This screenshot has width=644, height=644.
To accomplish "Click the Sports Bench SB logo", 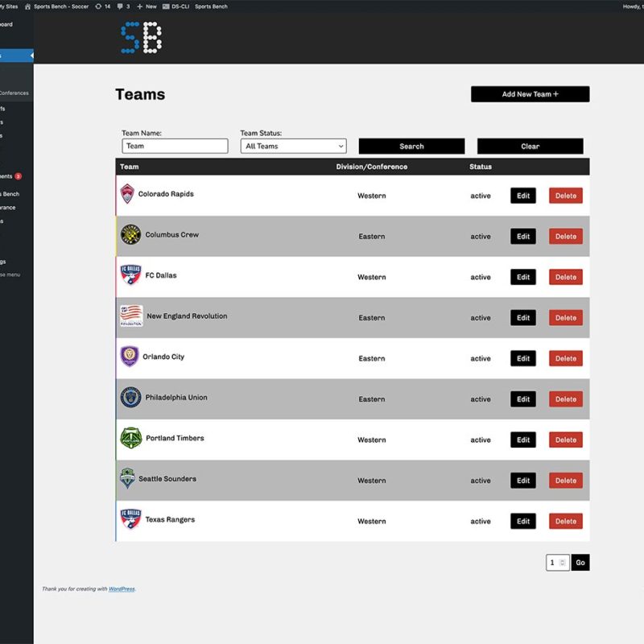I will pyautogui.click(x=142, y=37).
